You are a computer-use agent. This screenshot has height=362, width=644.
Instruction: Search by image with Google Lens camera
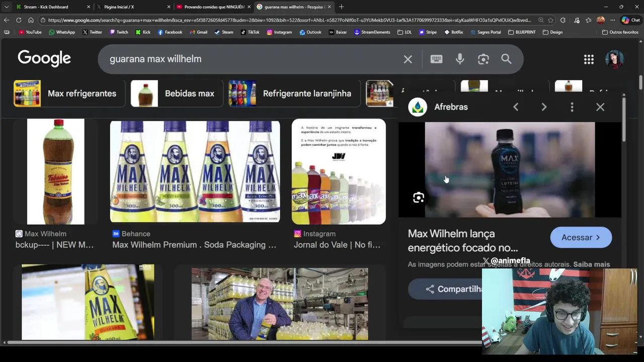click(484, 59)
